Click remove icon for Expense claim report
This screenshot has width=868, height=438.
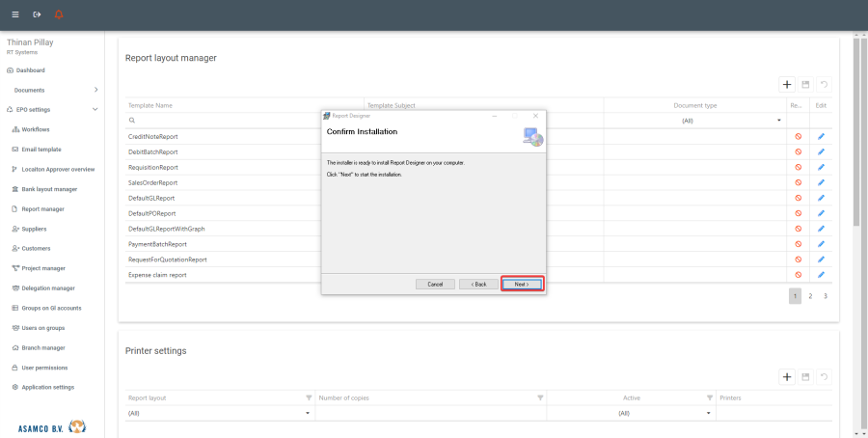click(798, 275)
